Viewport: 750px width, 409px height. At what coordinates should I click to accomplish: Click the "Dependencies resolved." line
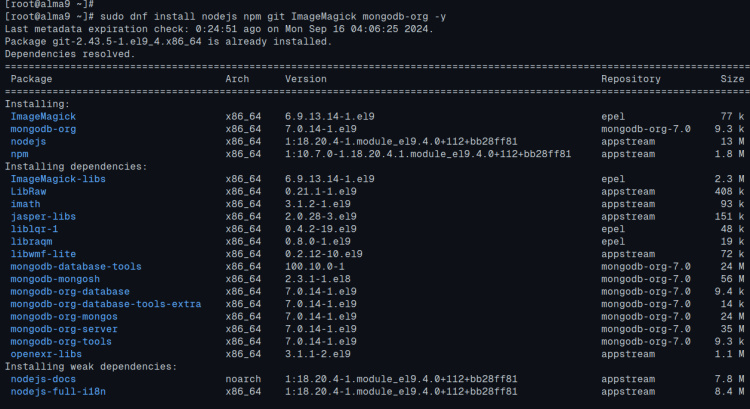[66, 53]
